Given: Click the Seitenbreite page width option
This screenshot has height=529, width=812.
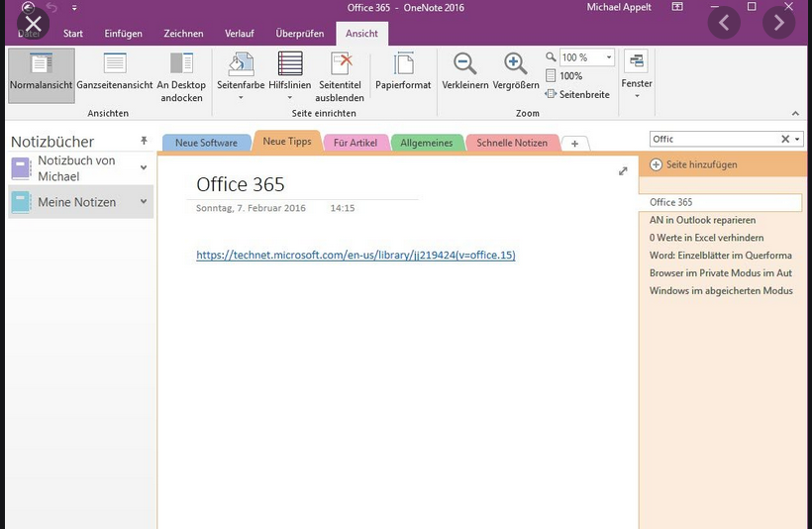Looking at the screenshot, I should [x=577, y=94].
